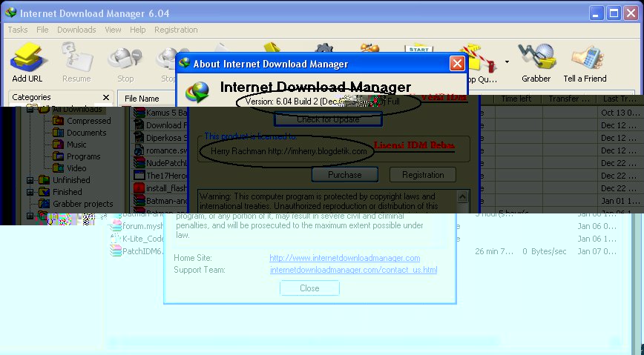The width and height of the screenshot is (644, 355).
Task: Open the Downloads menu
Action: (76, 30)
